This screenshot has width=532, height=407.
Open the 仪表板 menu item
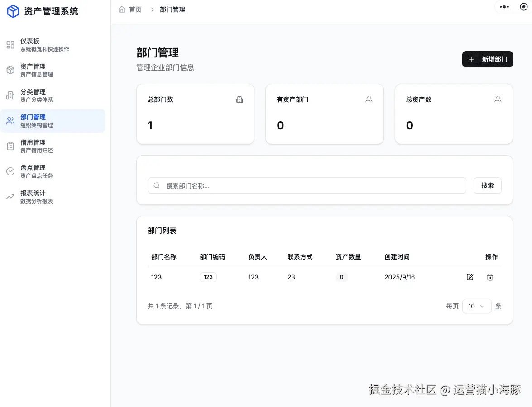pyautogui.click(x=53, y=45)
